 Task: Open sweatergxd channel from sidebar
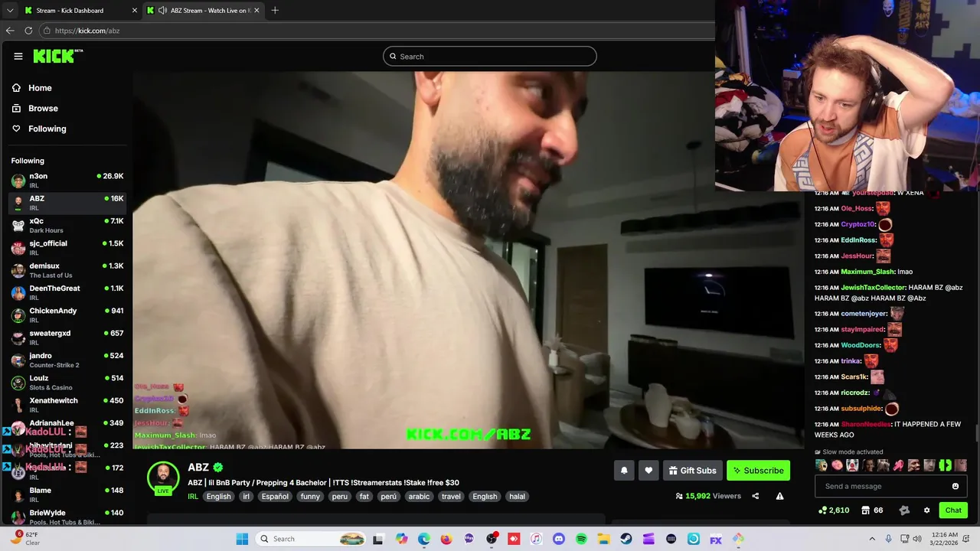[x=67, y=337]
